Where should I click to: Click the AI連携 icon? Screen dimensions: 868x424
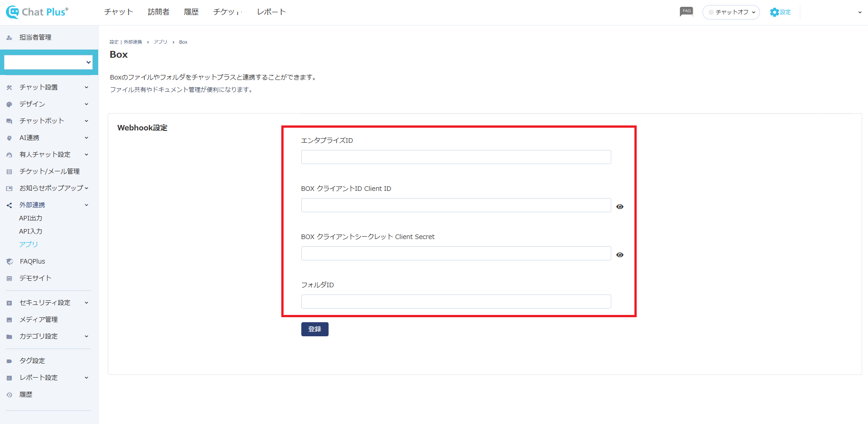tap(9, 138)
